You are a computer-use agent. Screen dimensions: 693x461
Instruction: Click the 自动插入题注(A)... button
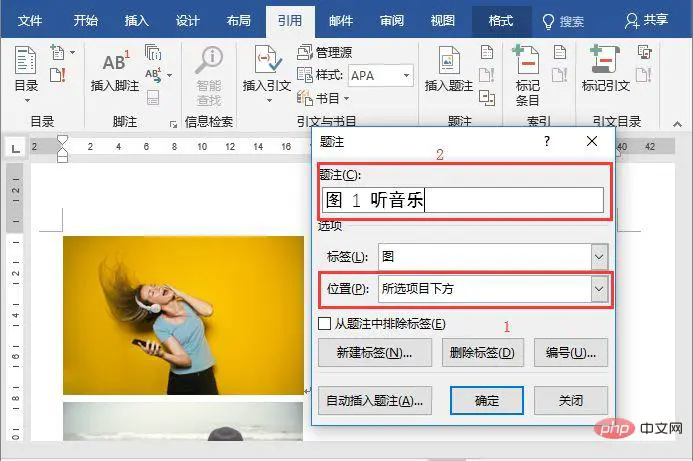[374, 400]
